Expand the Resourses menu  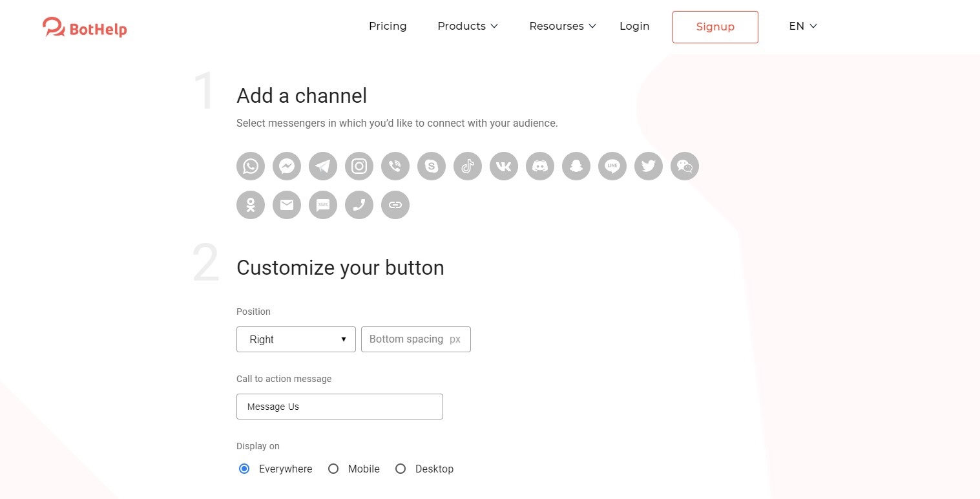pos(561,26)
